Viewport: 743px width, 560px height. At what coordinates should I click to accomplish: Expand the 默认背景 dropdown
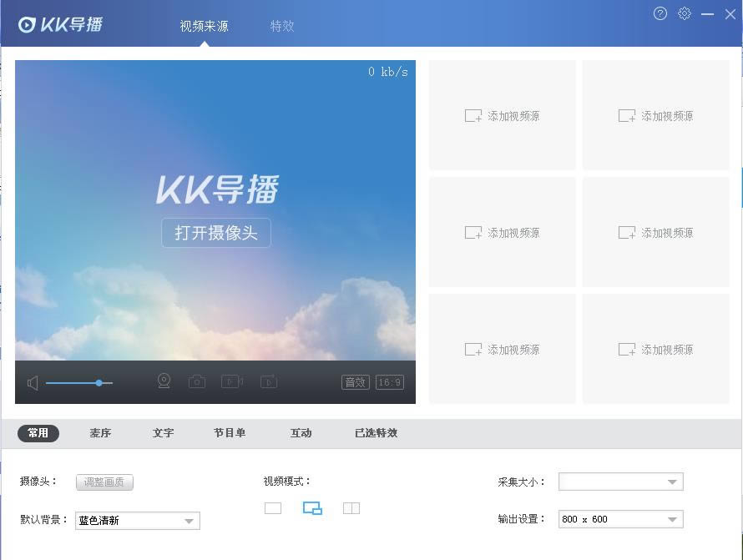click(x=190, y=521)
